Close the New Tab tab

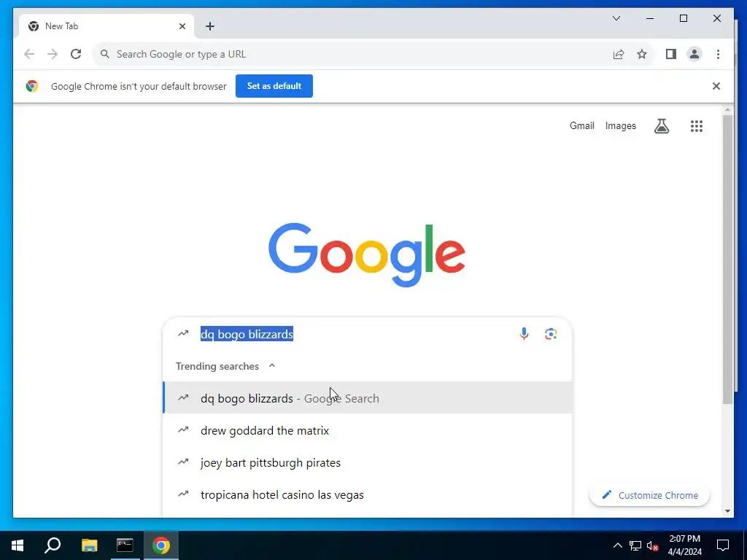[182, 26]
